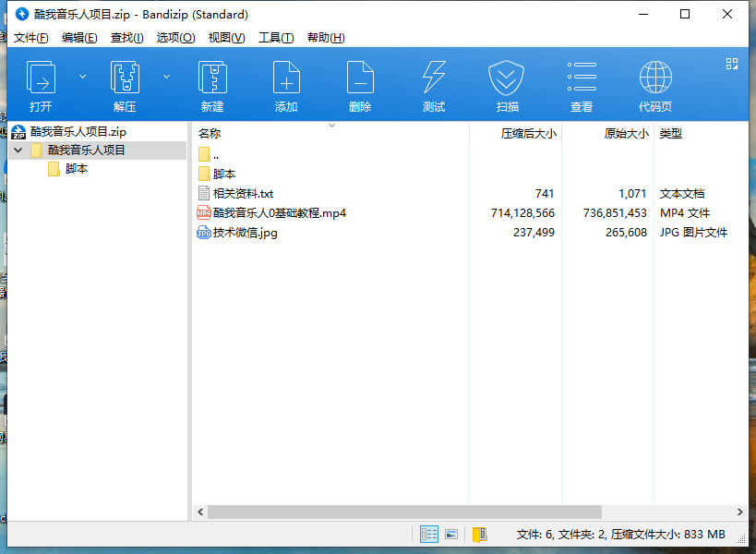The width and height of the screenshot is (756, 554).
Task: Switch to image preview view in status bar
Action: pos(451,535)
